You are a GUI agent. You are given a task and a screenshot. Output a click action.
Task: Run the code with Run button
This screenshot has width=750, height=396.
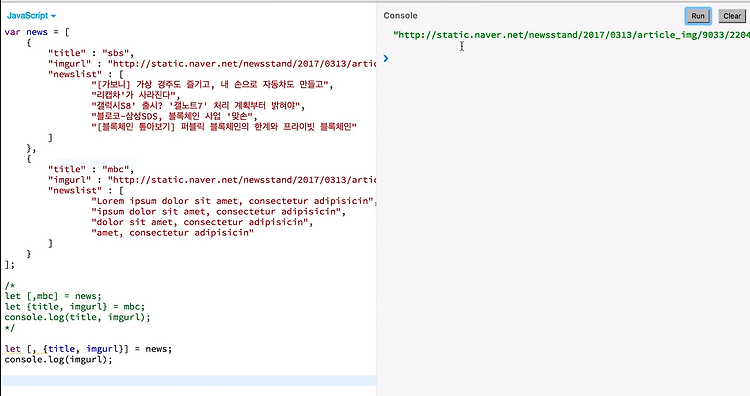point(698,16)
